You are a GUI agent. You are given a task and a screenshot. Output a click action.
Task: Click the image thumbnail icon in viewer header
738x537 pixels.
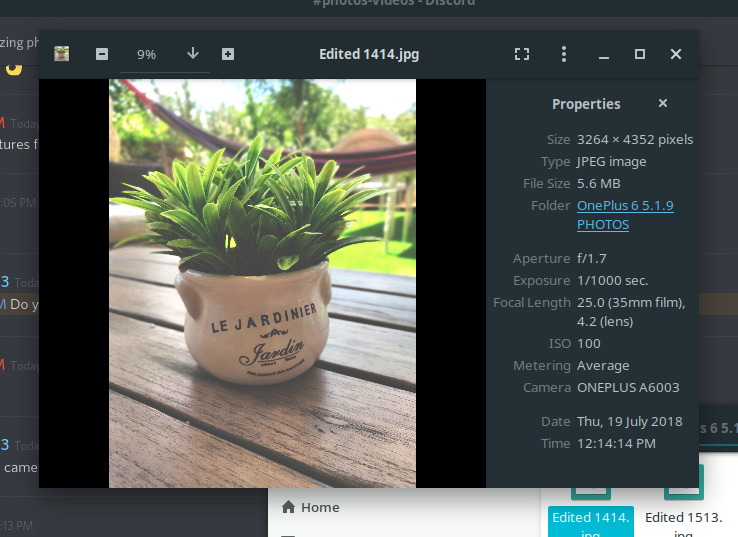pyautogui.click(x=62, y=54)
